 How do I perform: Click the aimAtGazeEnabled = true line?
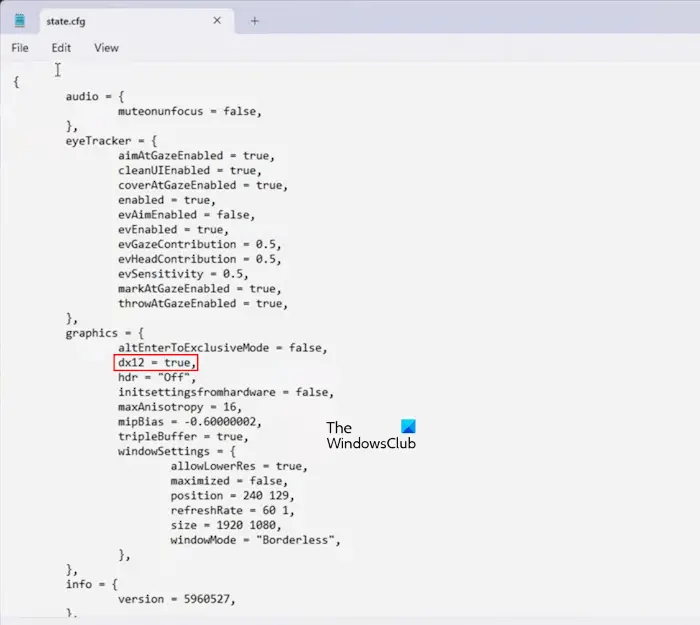[196, 155]
